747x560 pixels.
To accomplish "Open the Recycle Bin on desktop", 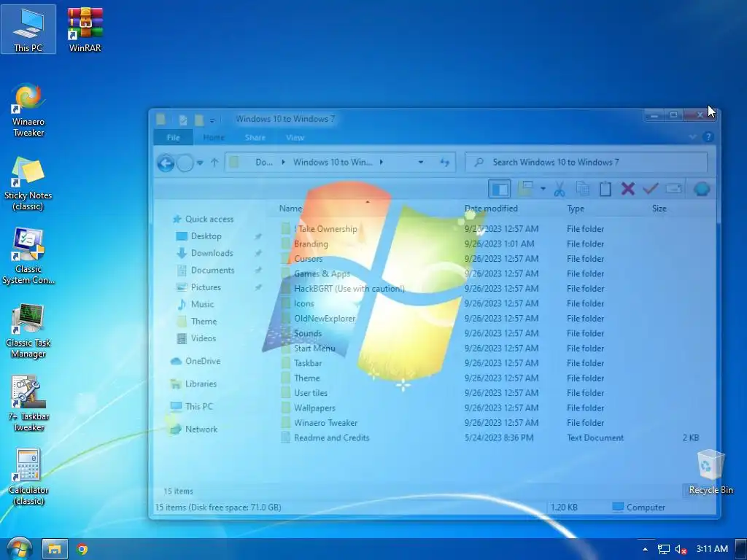I will (x=711, y=472).
